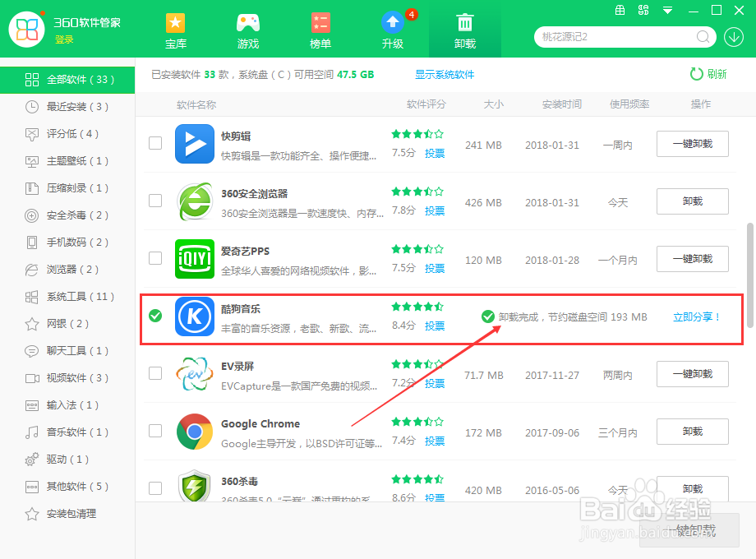Screen dimensions: 756x559
Task: Click 一键卸载 button for EV录屏
Action: pos(693,374)
